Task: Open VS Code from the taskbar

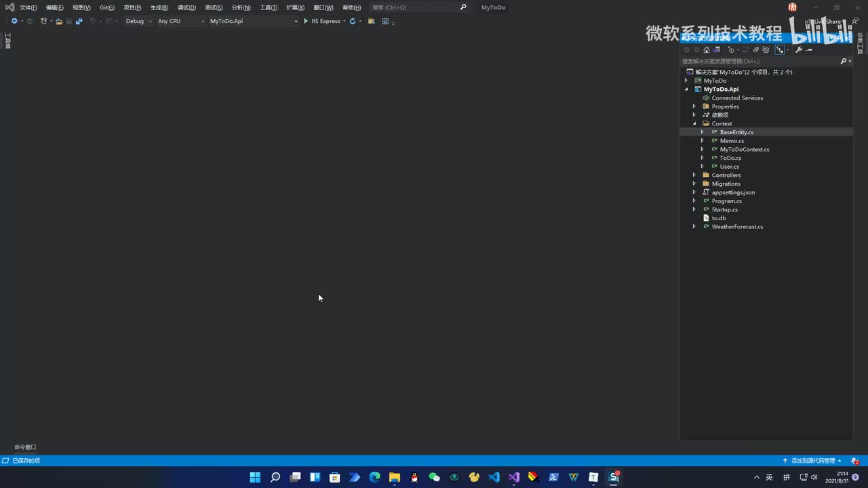Action: (494, 477)
